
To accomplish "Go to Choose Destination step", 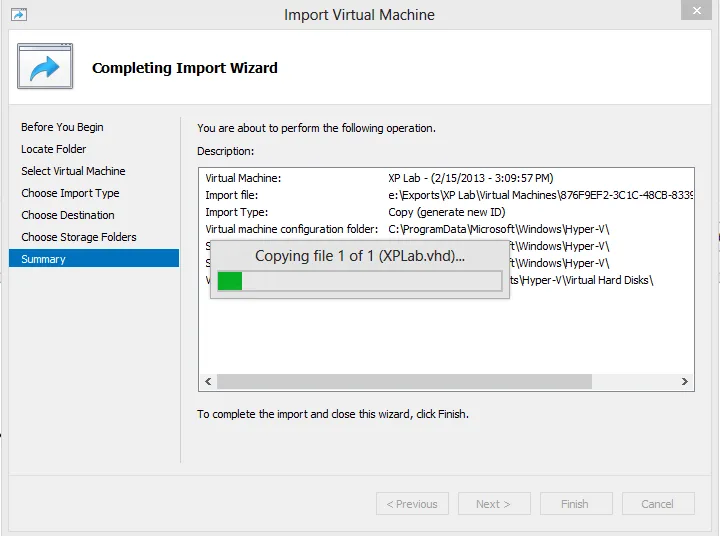I will (68, 215).
